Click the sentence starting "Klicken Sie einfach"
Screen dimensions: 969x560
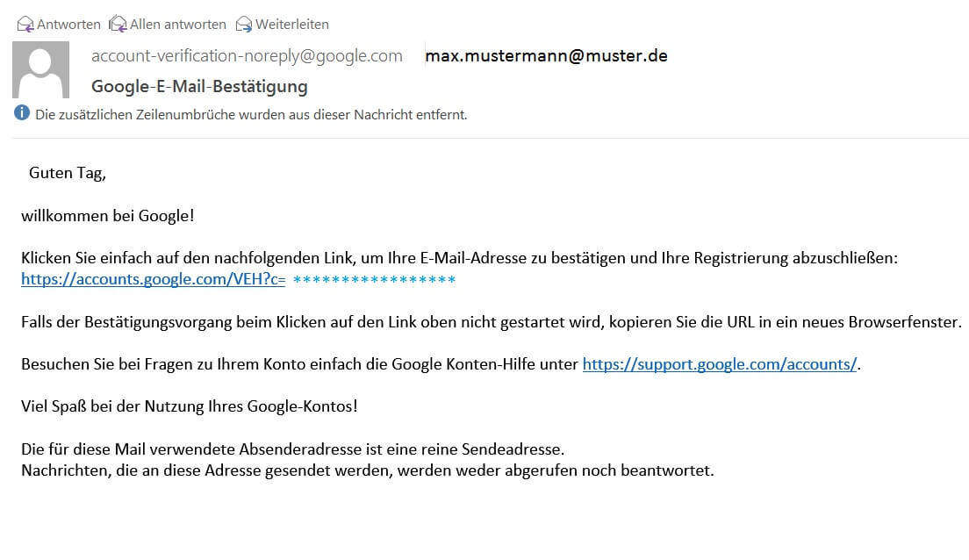point(459,258)
